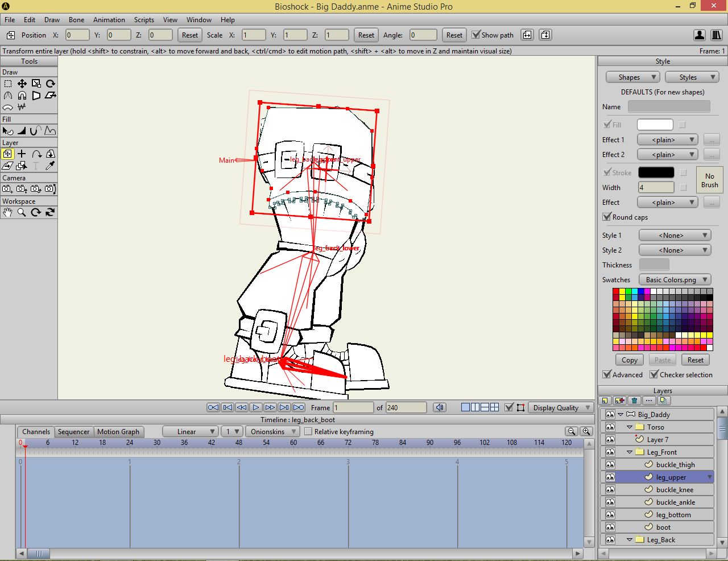728x561 pixels.
Task: Open the Draw menu
Action: [x=52, y=20]
